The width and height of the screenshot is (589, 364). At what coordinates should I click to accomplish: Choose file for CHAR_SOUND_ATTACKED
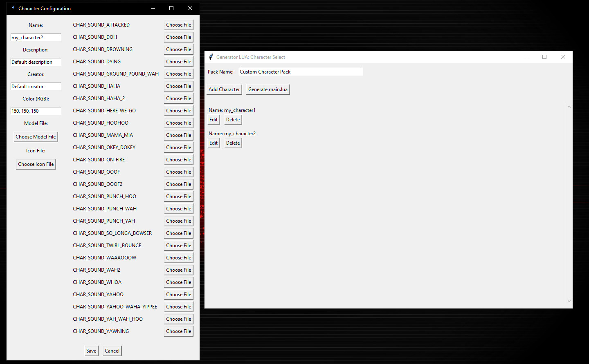(179, 25)
